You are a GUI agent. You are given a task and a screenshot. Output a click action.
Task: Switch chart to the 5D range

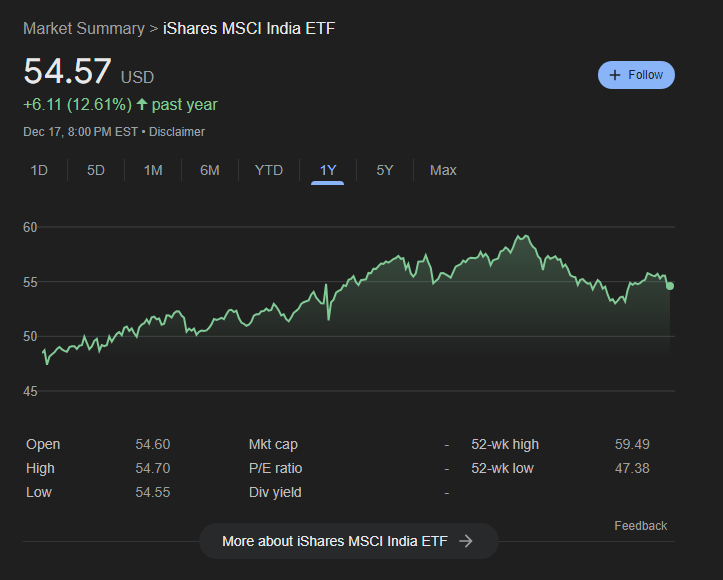tap(96, 170)
